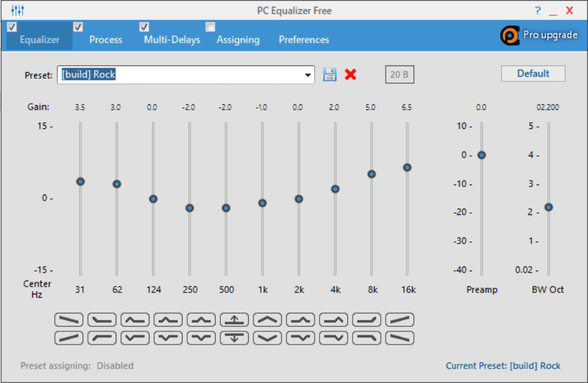Screen dimensions: 588x383
Task: Click the 'Preset assigning: Disabled' status text
Action: point(77,366)
